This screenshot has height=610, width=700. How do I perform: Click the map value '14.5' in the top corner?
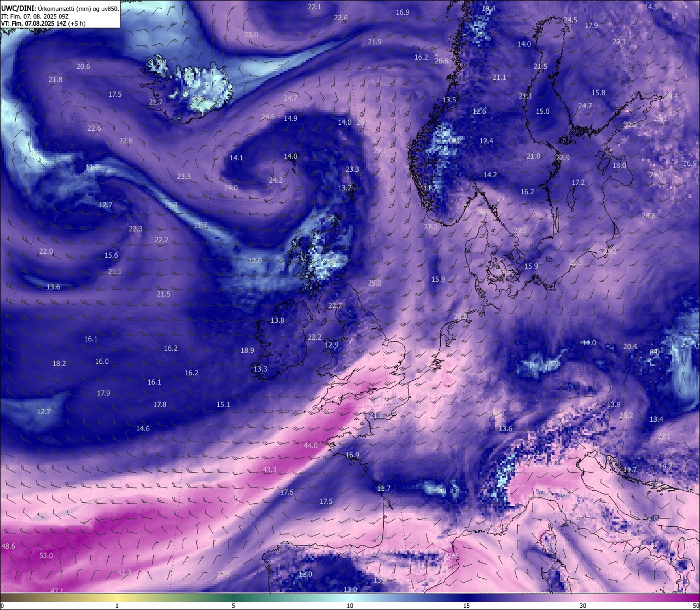tap(651, 7)
